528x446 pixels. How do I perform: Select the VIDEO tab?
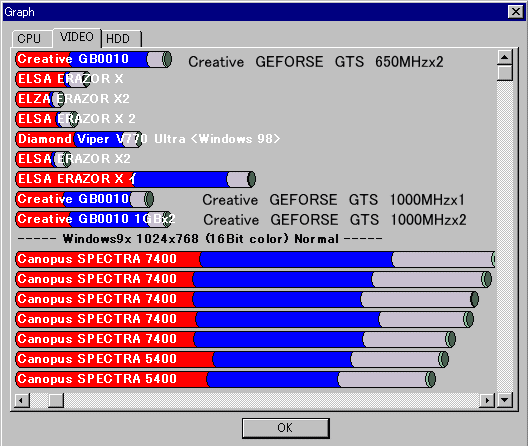click(x=77, y=37)
